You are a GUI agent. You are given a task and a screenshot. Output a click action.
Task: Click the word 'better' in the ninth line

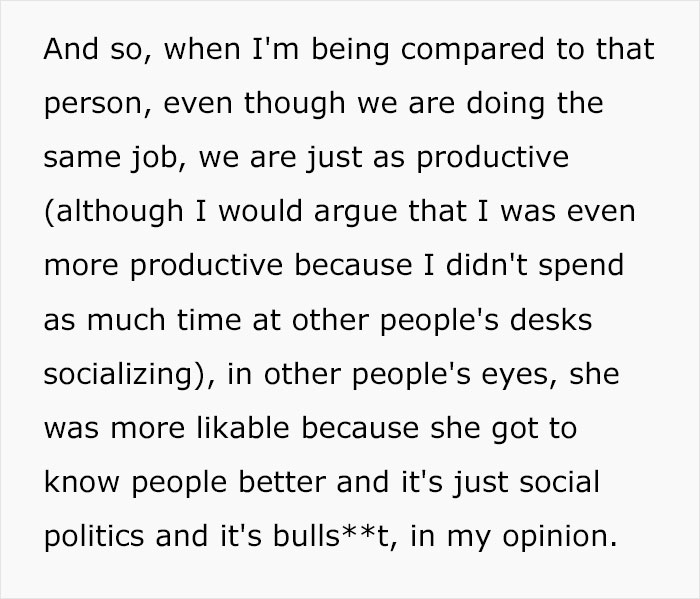tap(282, 481)
